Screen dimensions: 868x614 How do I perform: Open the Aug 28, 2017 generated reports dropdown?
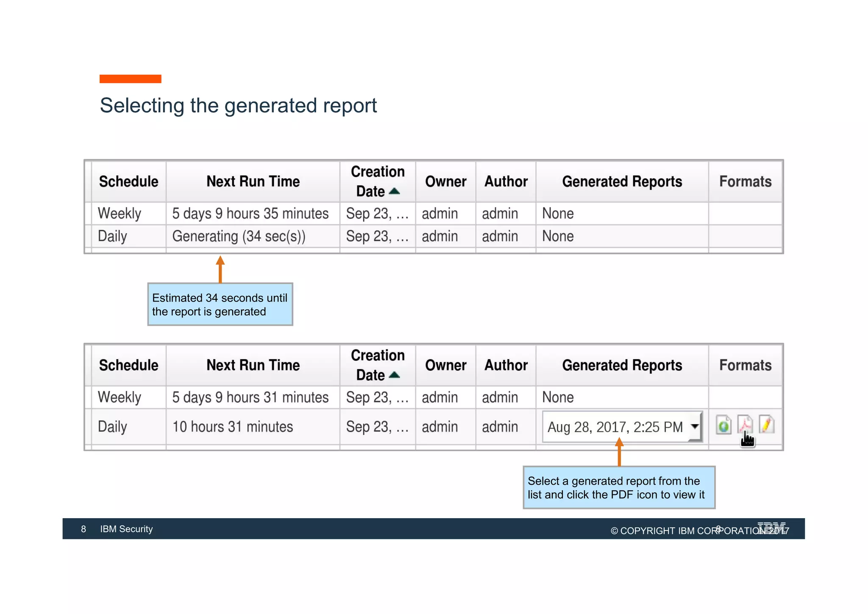[x=615, y=427]
